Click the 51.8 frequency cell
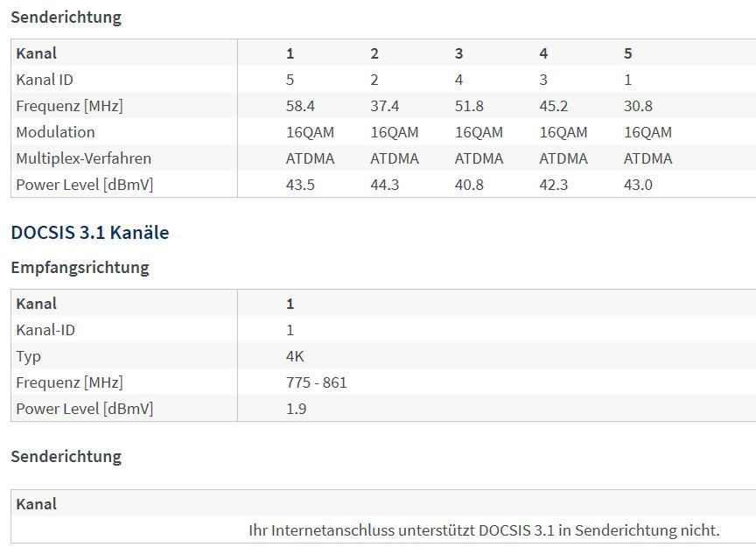 (x=469, y=106)
